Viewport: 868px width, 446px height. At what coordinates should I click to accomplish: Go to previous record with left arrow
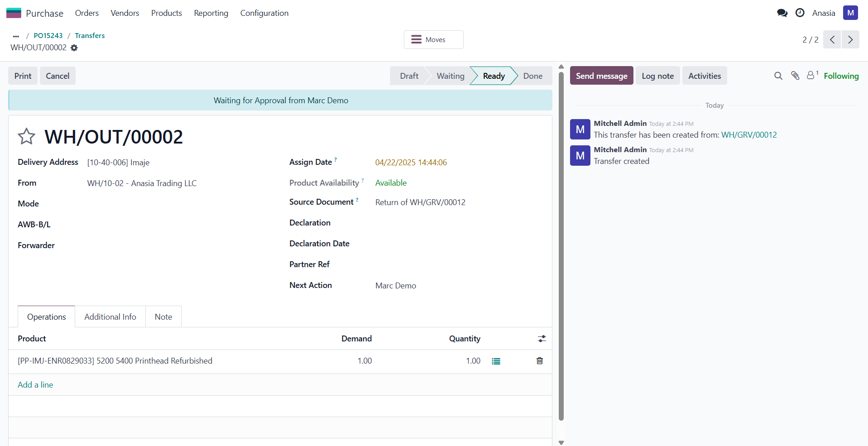tap(832, 40)
